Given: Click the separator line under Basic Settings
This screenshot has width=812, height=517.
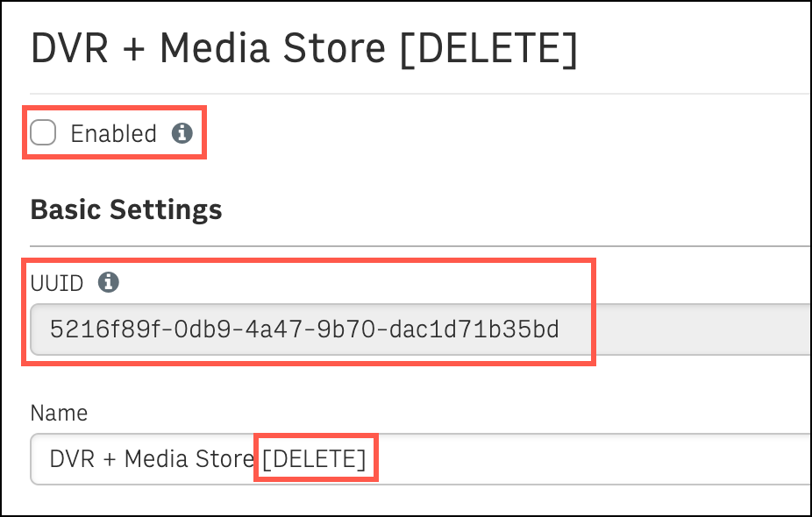Looking at the screenshot, I should 421,246.
